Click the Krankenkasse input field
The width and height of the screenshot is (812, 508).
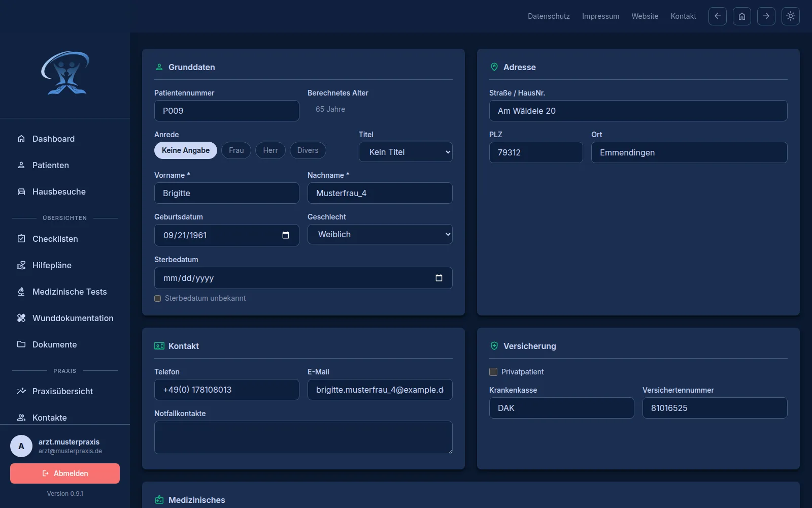(x=562, y=408)
